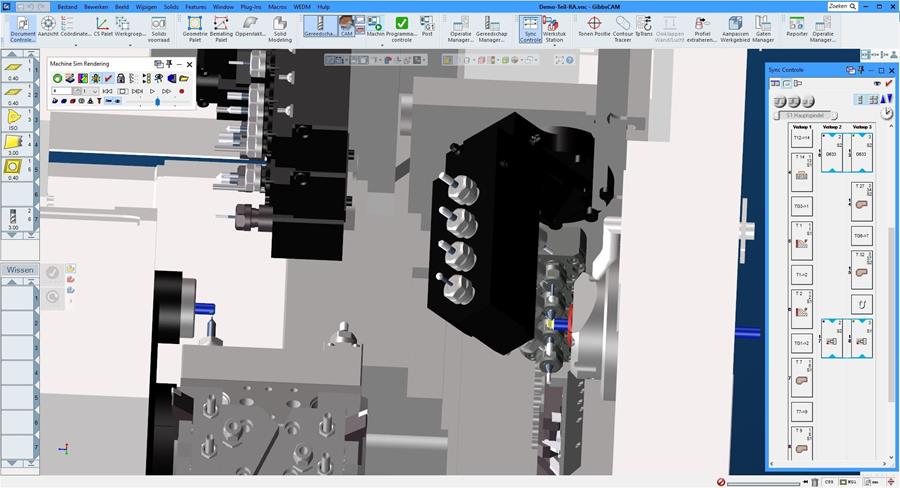This screenshot has height=488, width=900.
Task: Click the Tonen Positie icon
Action: click(594, 27)
